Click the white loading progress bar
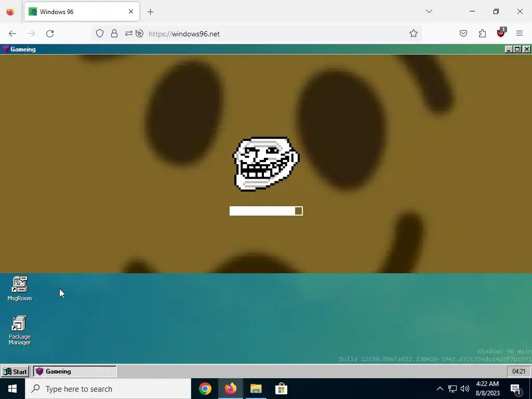532x399 pixels. (x=266, y=211)
